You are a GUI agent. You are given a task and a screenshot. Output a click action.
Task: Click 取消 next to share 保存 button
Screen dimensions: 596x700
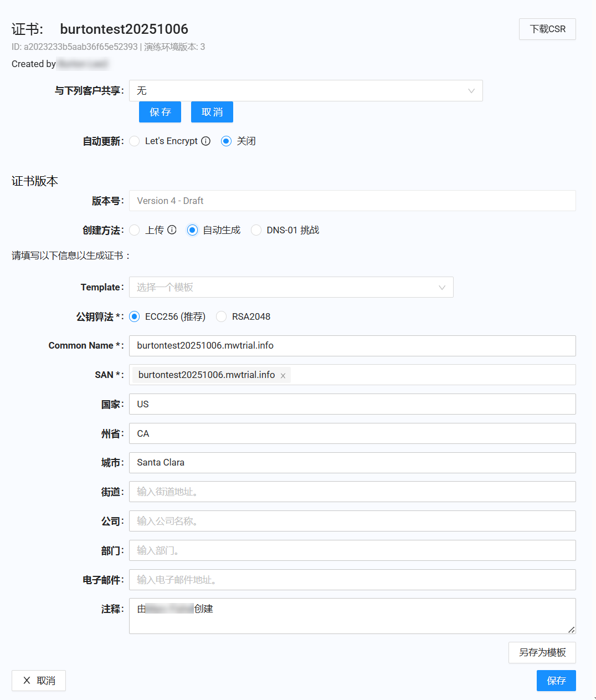tap(212, 112)
